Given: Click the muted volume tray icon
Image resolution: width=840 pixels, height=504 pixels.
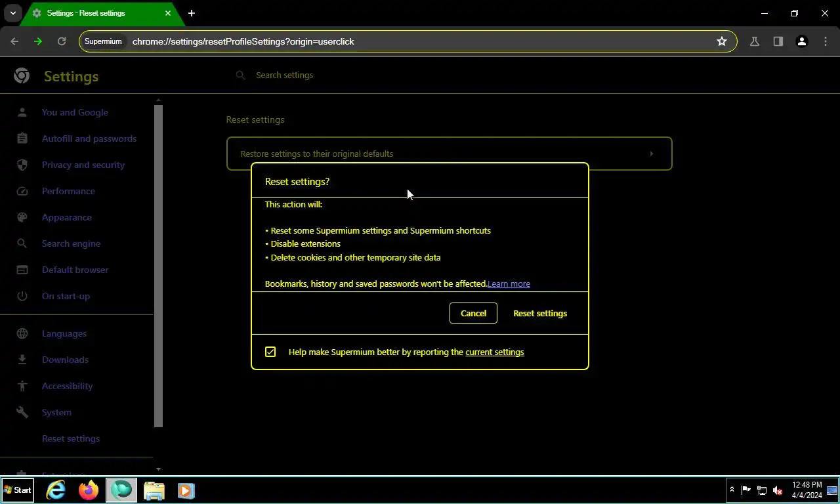Looking at the screenshot, I should (x=778, y=490).
